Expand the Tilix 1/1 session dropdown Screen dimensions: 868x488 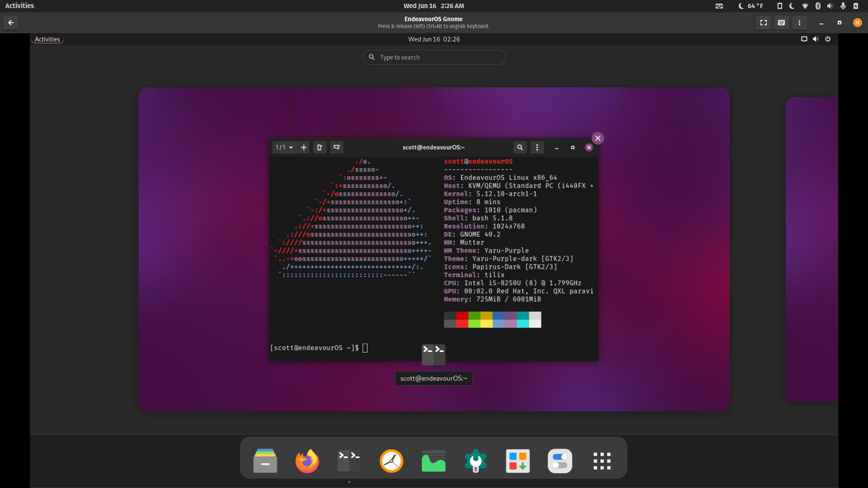pyautogui.click(x=284, y=147)
